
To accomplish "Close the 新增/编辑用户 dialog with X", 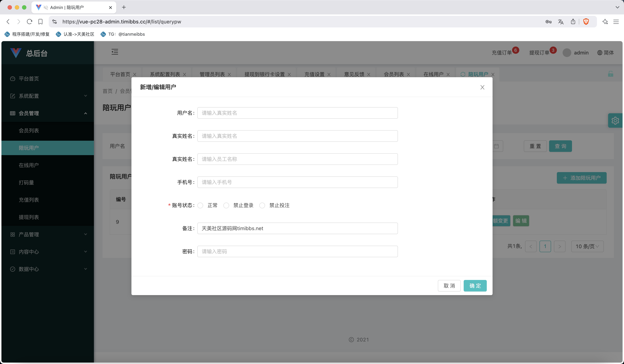I will [482, 87].
